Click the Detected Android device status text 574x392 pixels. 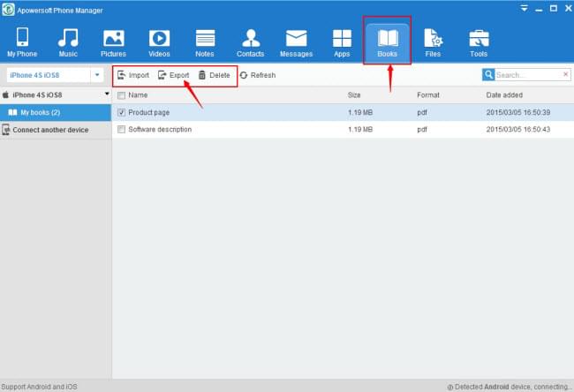pyautogui.click(x=510, y=387)
